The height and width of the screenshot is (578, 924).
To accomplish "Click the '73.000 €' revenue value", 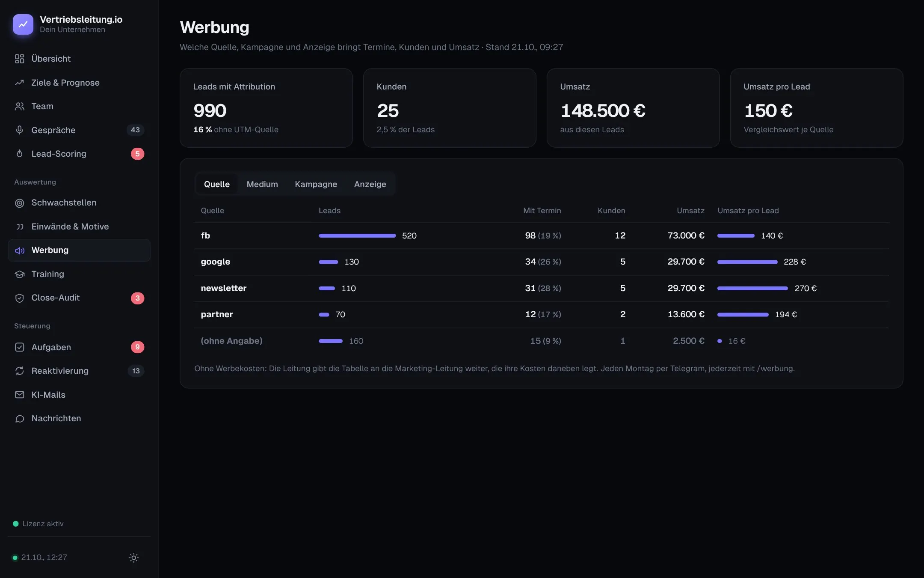I will tap(686, 235).
